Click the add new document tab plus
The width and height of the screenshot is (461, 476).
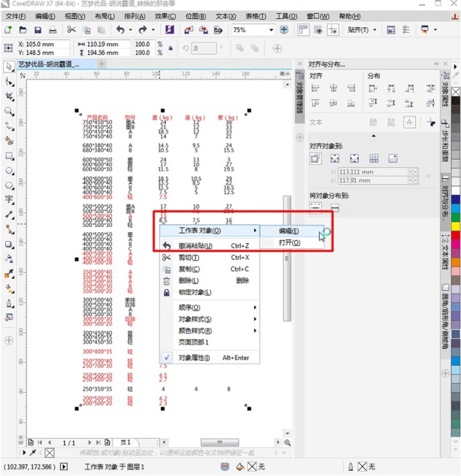(102, 64)
